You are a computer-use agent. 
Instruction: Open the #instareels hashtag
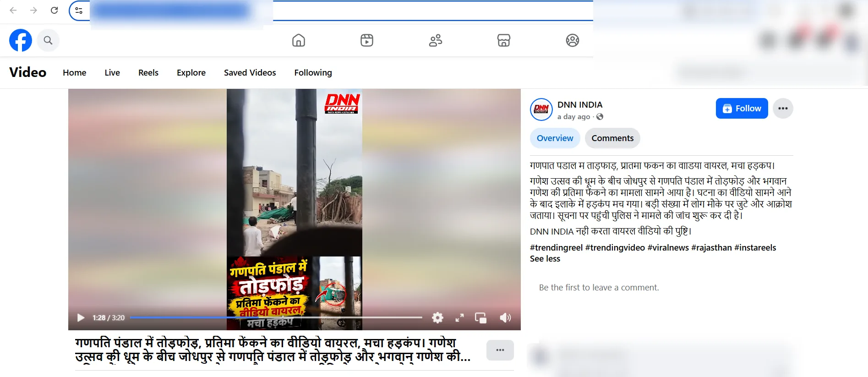(x=755, y=248)
